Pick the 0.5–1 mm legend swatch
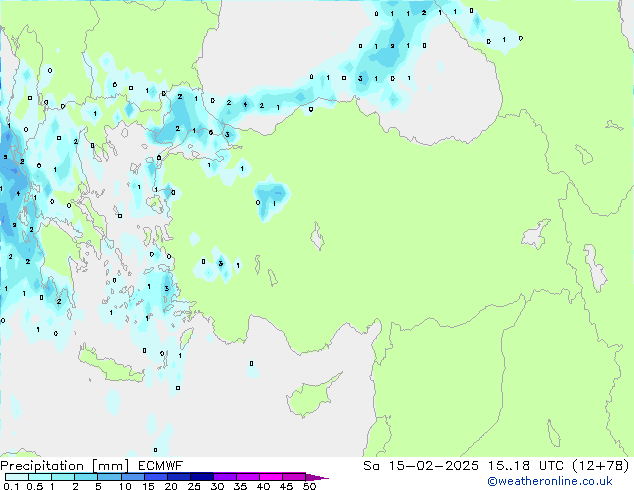 click(40, 477)
